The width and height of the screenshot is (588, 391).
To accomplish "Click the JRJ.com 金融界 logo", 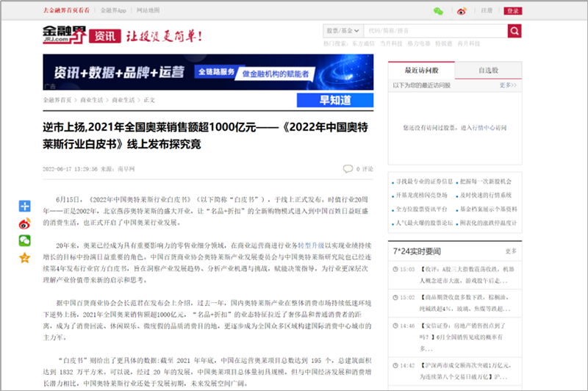I will point(64,34).
